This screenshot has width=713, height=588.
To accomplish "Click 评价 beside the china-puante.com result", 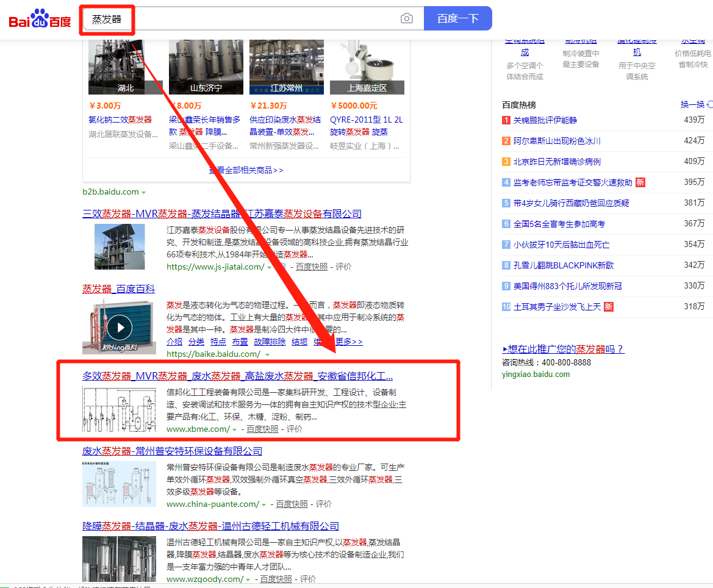I will pyautogui.click(x=324, y=504).
